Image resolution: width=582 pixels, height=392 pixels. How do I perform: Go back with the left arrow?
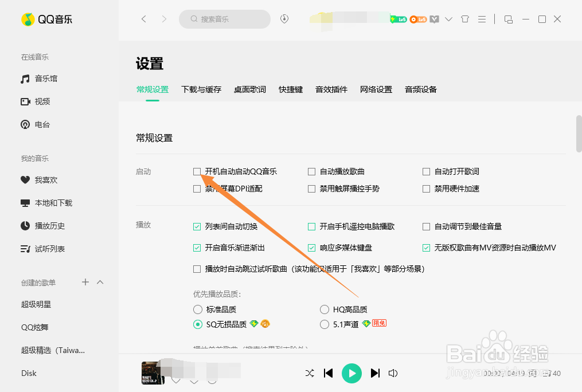(144, 19)
